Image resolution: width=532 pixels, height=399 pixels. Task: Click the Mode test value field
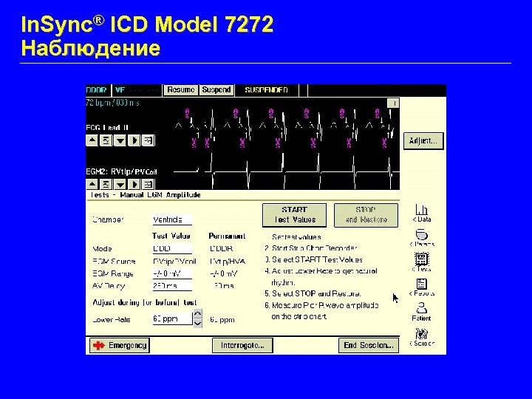pyautogui.click(x=172, y=249)
